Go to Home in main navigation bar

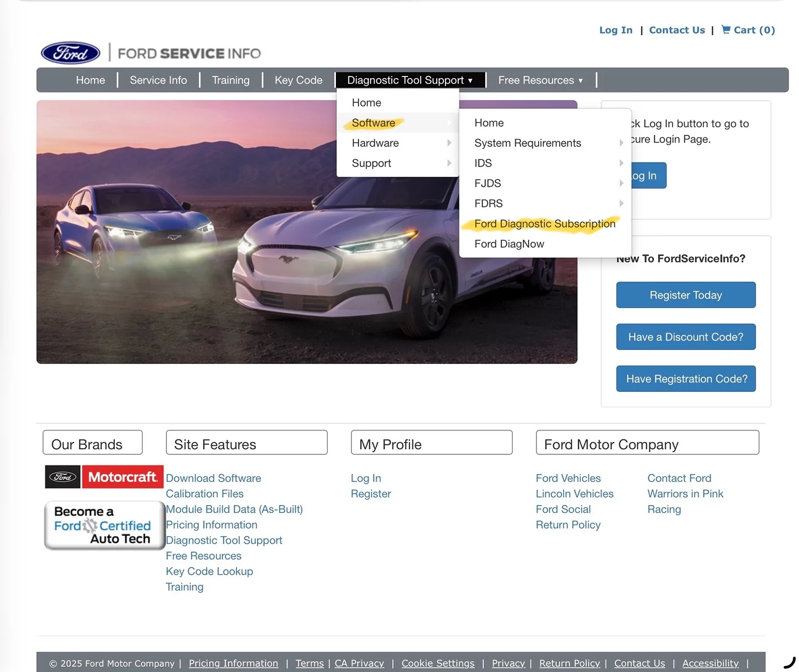pyautogui.click(x=90, y=80)
